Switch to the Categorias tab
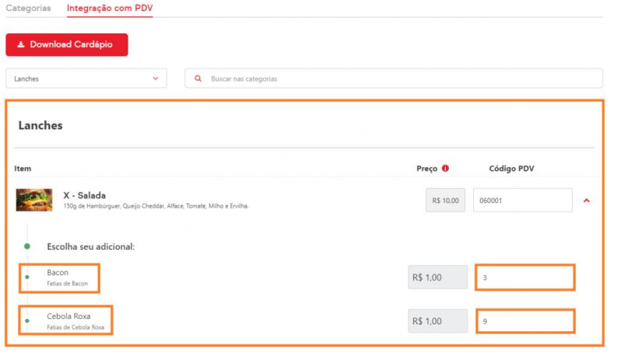Screen dimensions: 621x364 (x=28, y=9)
